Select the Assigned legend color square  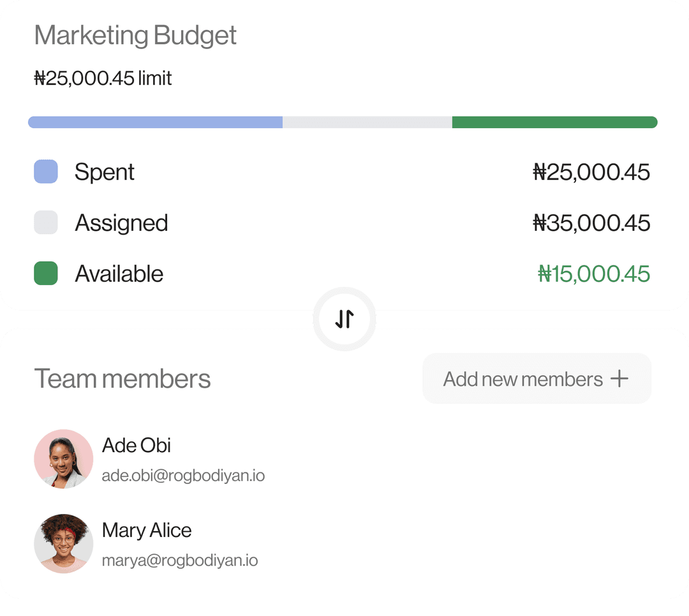click(45, 223)
